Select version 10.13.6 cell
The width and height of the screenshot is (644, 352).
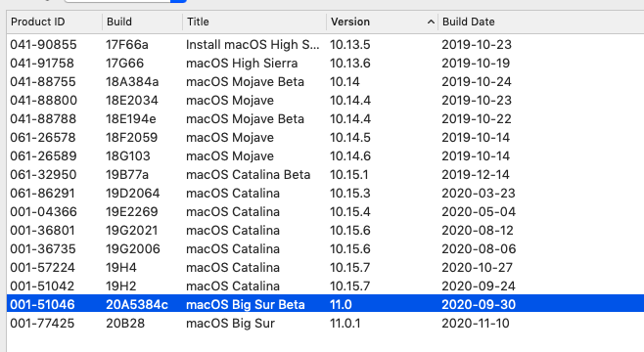[x=350, y=64]
